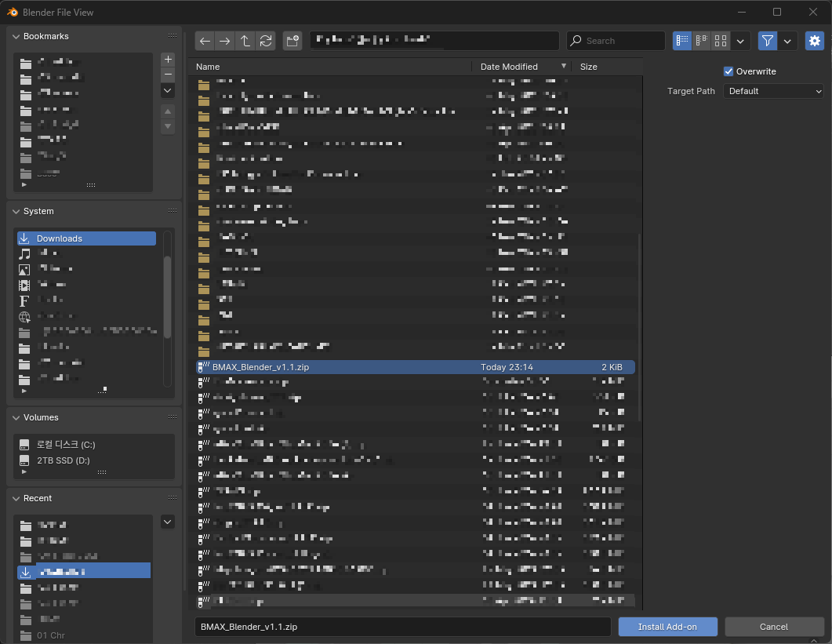This screenshot has height=644, width=832.
Task: Add a bookmark with plus button
Action: (168, 60)
